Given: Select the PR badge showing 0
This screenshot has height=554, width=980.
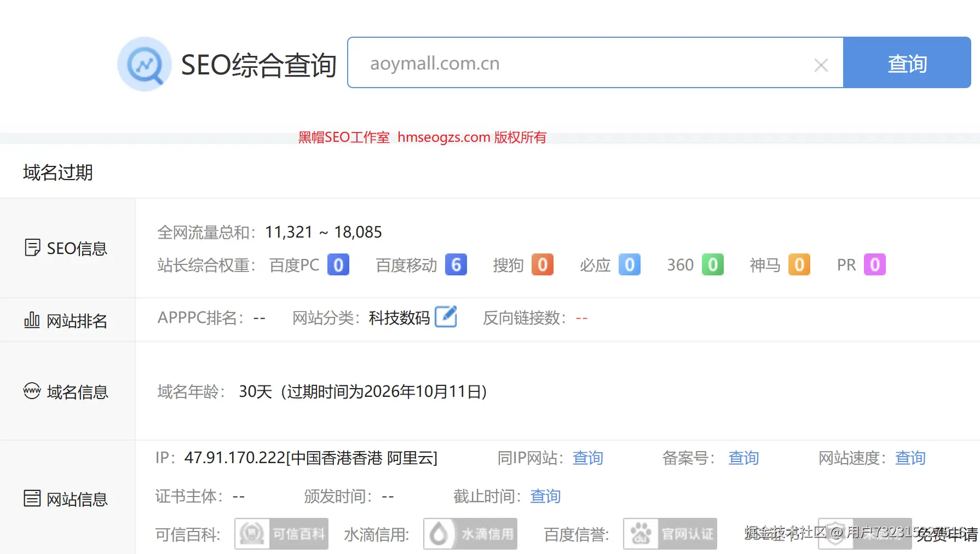Looking at the screenshot, I should (876, 264).
